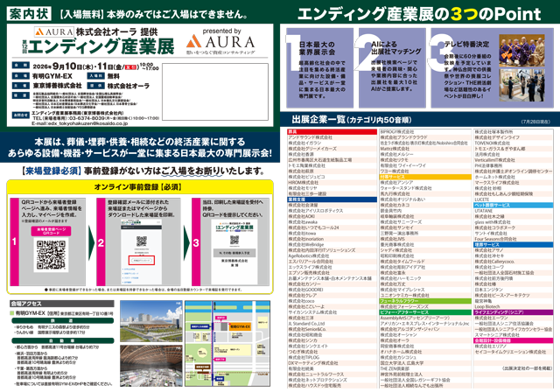Click the 日本最大の業界展示会 point card

coord(320,68)
